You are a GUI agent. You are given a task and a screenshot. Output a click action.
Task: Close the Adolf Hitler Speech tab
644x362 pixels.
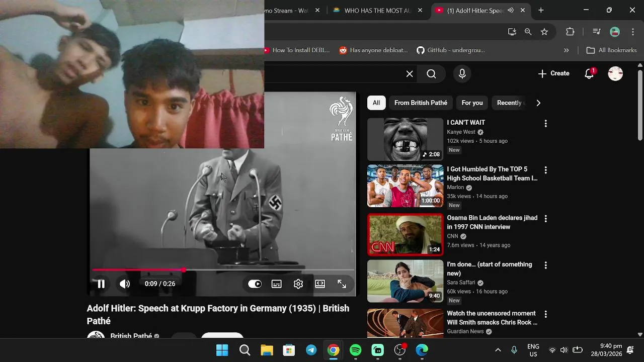523,10
